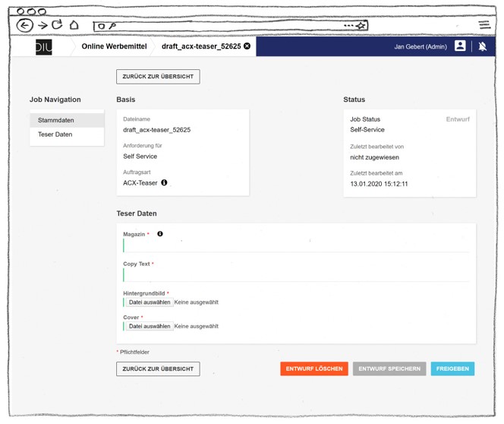Viewport: 504px width, 424px height.
Task: Click the browser address bar
Action: 231,26
